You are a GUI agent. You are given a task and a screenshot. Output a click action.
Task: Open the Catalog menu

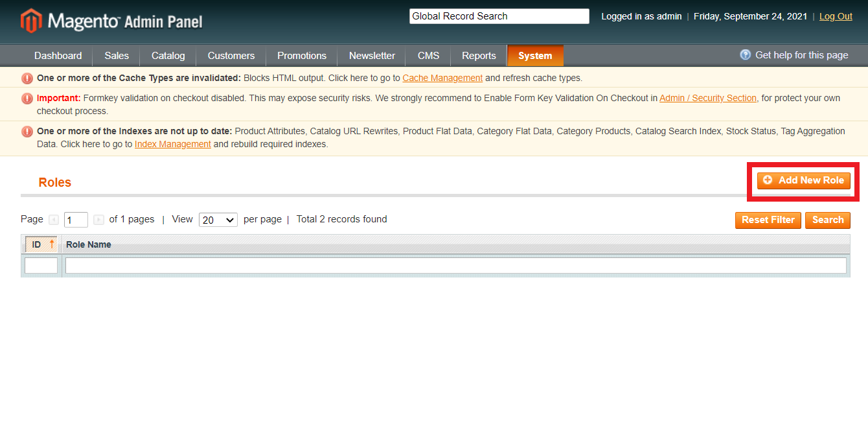(x=168, y=56)
